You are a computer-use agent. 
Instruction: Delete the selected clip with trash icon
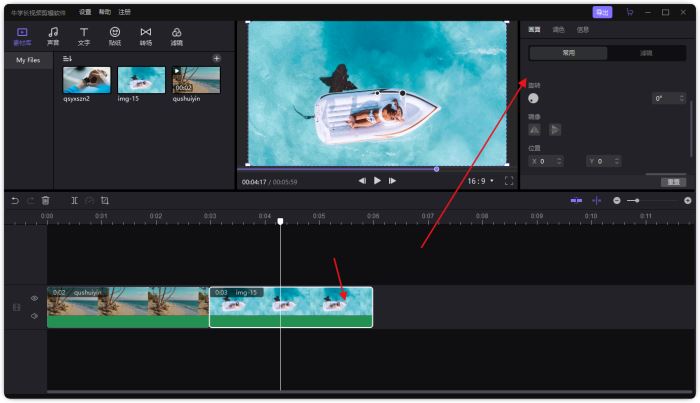click(x=46, y=201)
